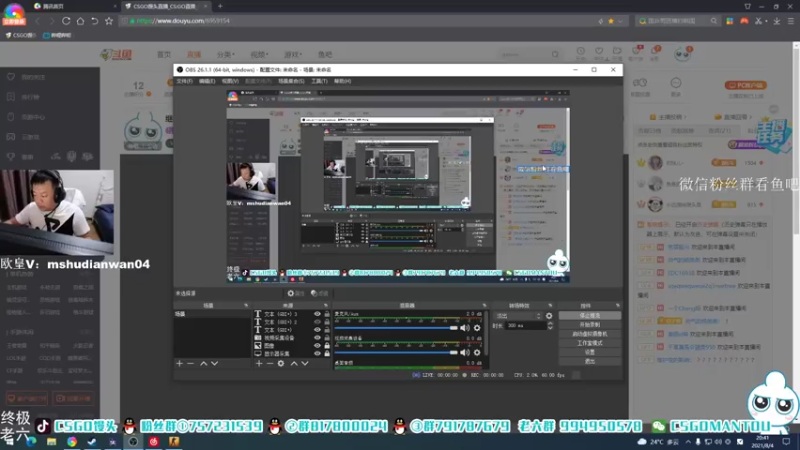Open the OBS 工具(T) menu
This screenshot has height=450, width=800.
coord(319,81)
